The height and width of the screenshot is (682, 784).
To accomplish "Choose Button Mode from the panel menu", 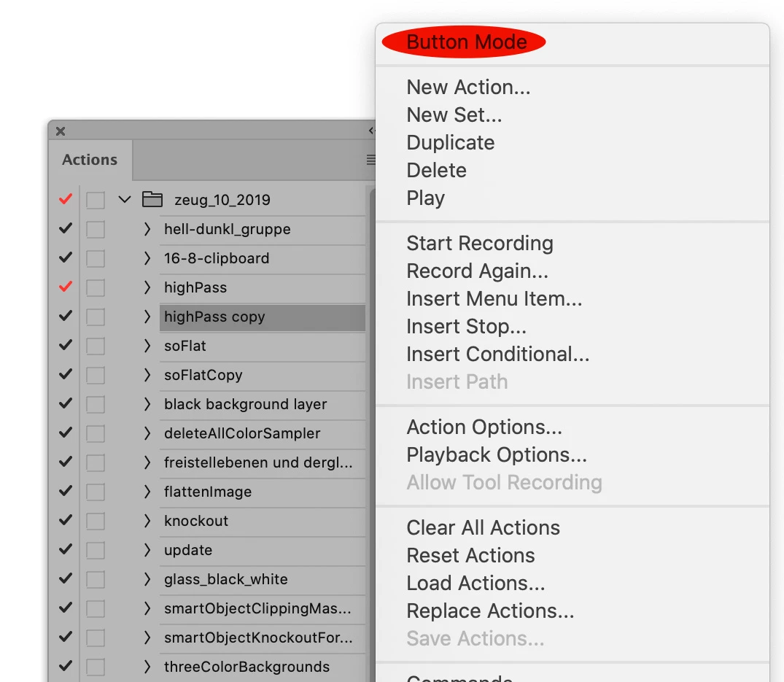I will point(467,42).
